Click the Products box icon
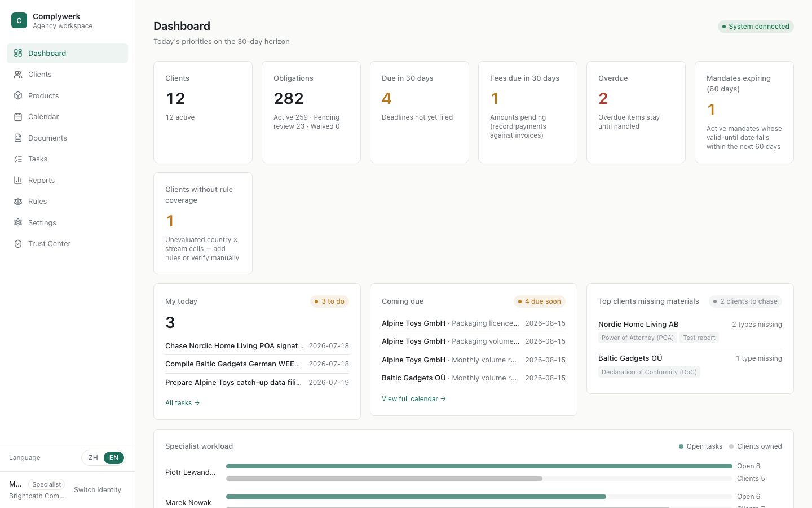 (x=18, y=95)
